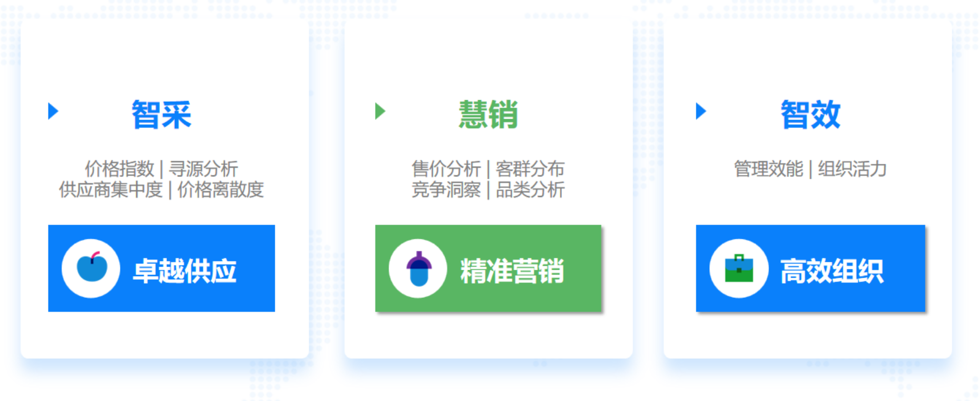Select the 智采 heading

[x=162, y=114]
